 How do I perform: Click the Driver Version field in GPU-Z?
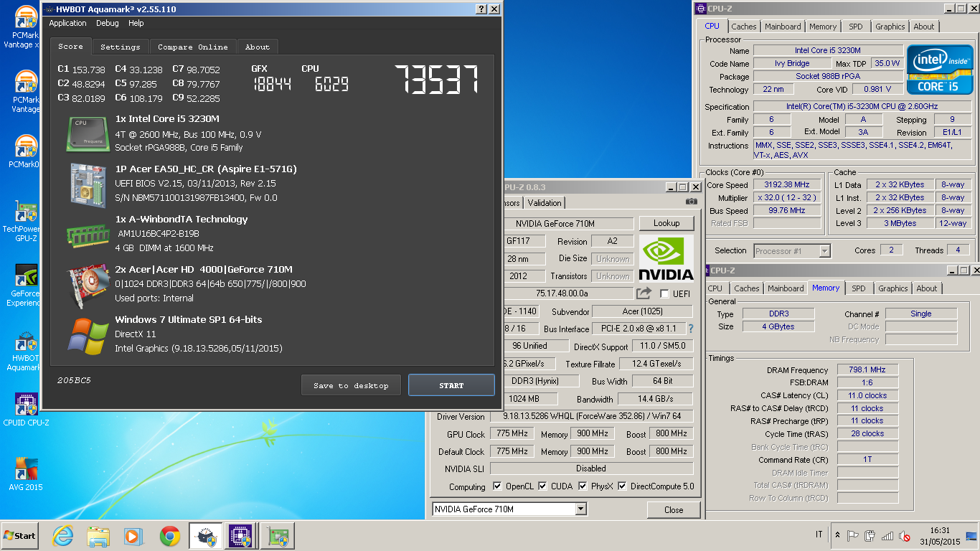[592, 417]
